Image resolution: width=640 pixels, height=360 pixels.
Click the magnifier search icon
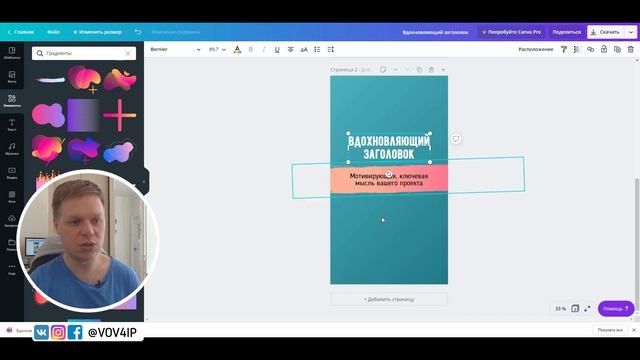tap(40, 53)
